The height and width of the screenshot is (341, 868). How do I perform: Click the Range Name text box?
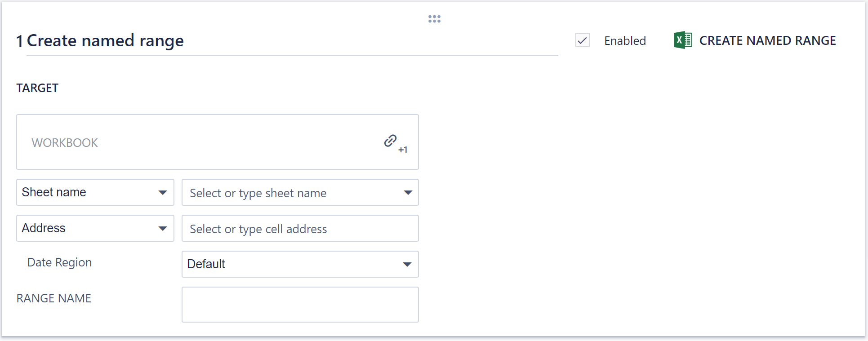coord(300,305)
